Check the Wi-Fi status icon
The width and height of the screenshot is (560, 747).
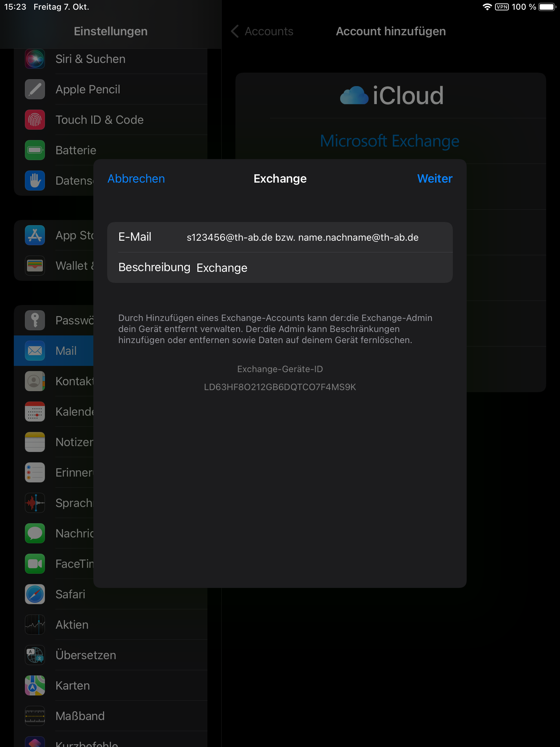coord(487,7)
